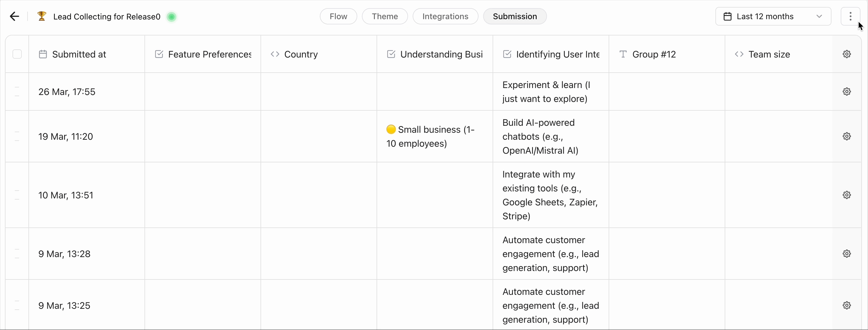Click the Team size column header
This screenshot has height=330, width=868.
pyautogui.click(x=769, y=54)
